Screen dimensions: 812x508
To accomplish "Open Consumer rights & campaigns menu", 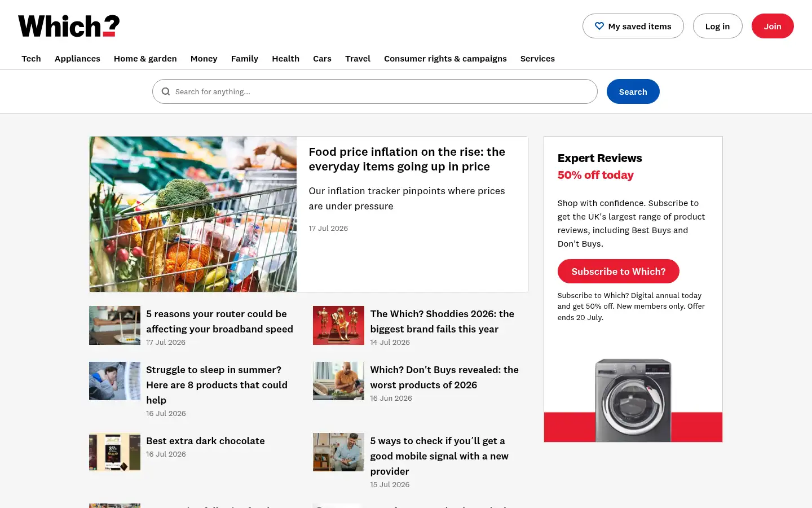I will [445, 59].
